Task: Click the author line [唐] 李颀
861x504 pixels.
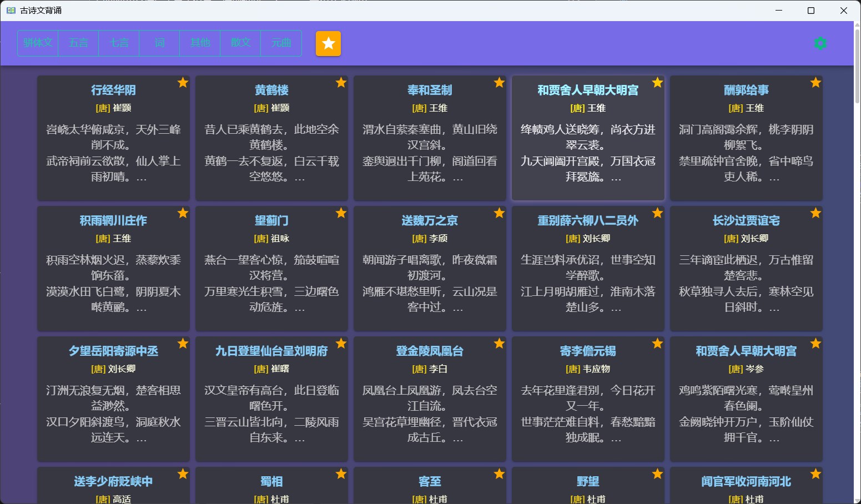Action: pos(430,239)
